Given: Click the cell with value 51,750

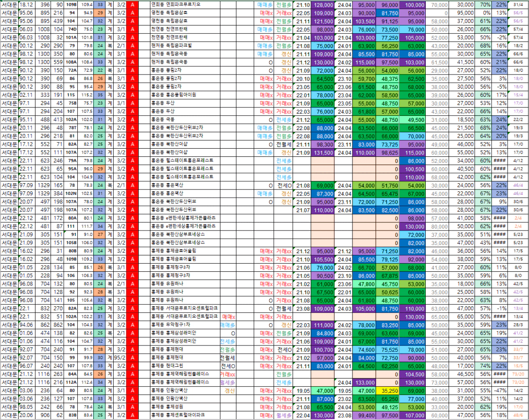Looking at the screenshot, I should click(x=387, y=185).
